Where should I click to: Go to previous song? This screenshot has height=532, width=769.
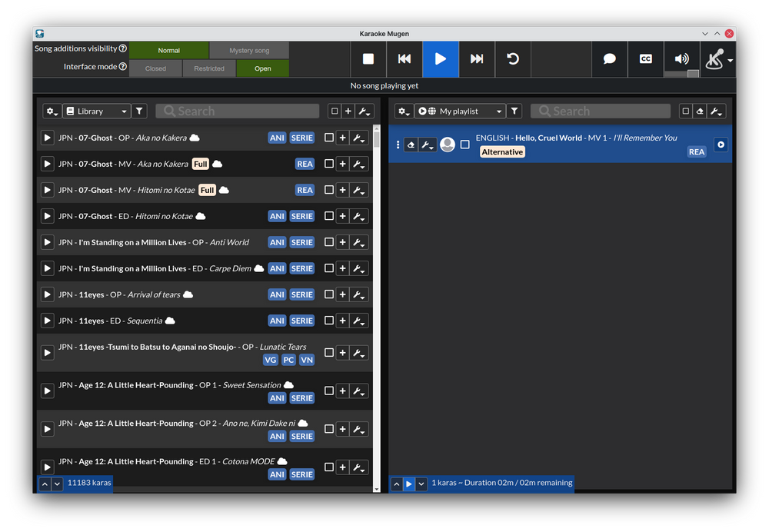(404, 59)
